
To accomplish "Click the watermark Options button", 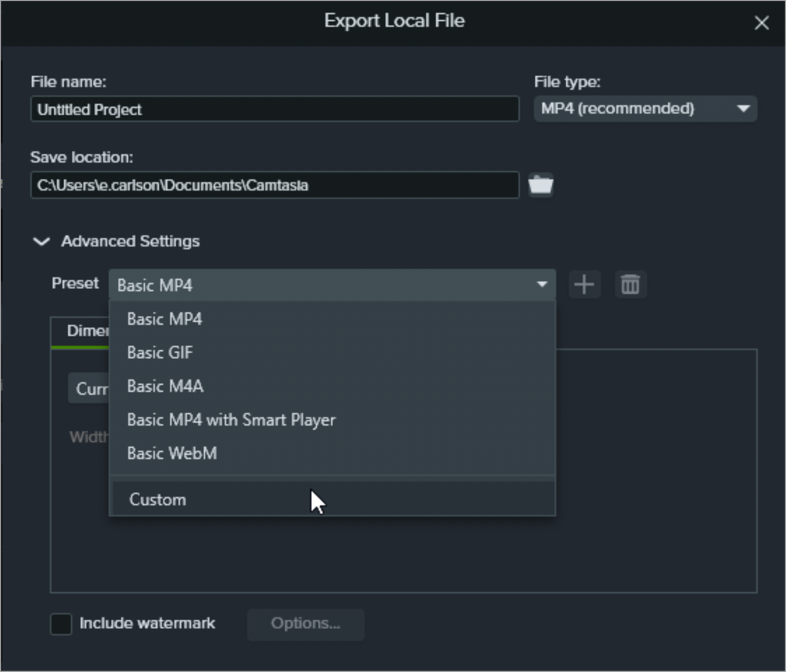I will (306, 624).
